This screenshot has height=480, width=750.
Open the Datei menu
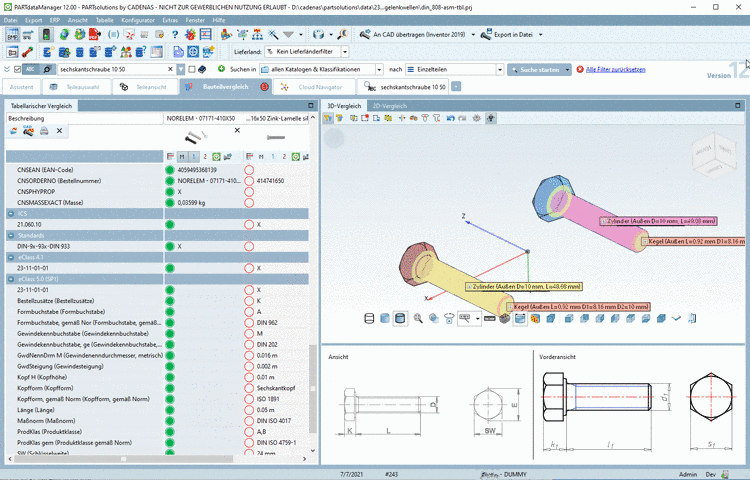pyautogui.click(x=11, y=21)
